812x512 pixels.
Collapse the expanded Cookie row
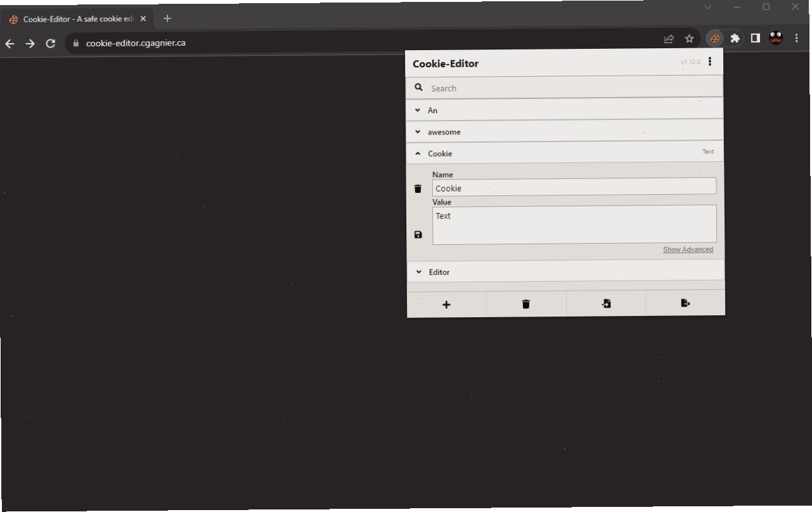tap(565, 153)
